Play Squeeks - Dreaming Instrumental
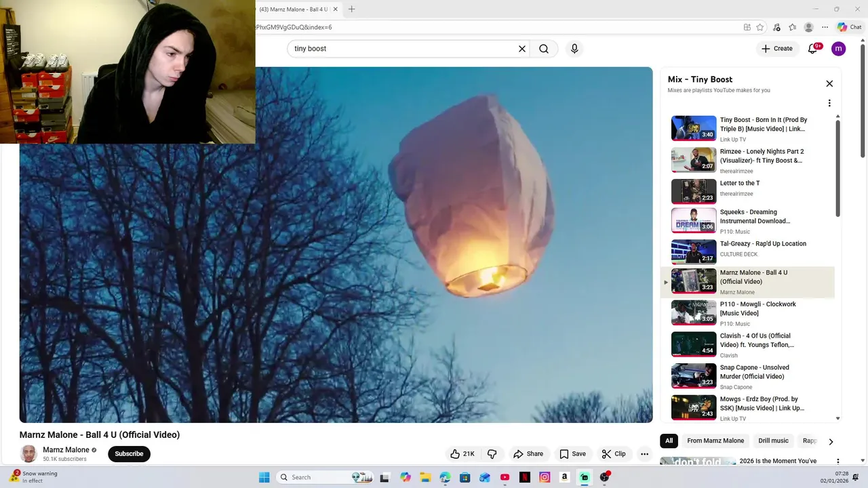 point(747,221)
